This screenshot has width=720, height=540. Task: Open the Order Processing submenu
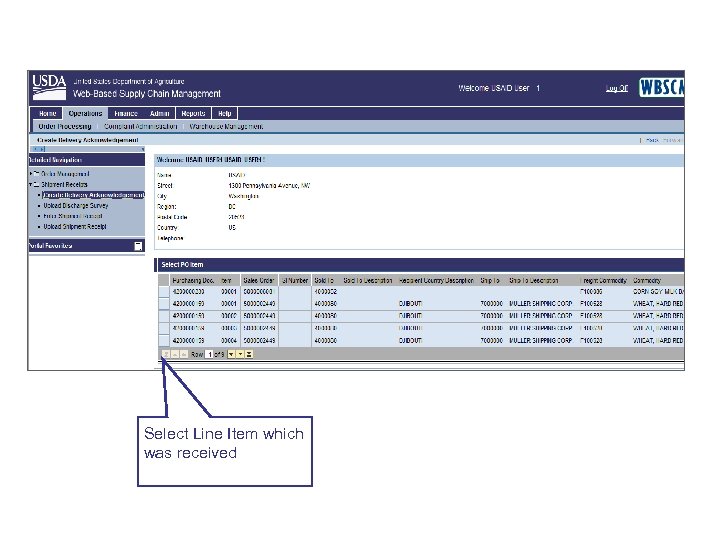pyautogui.click(x=65, y=126)
